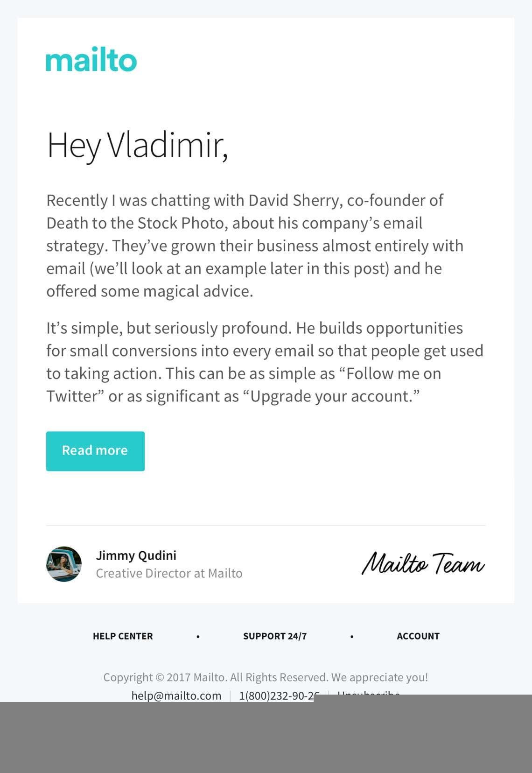Screen dimensions: 532x773
Task: Click the Mailto Team handwritten signature
Action: pos(423,563)
